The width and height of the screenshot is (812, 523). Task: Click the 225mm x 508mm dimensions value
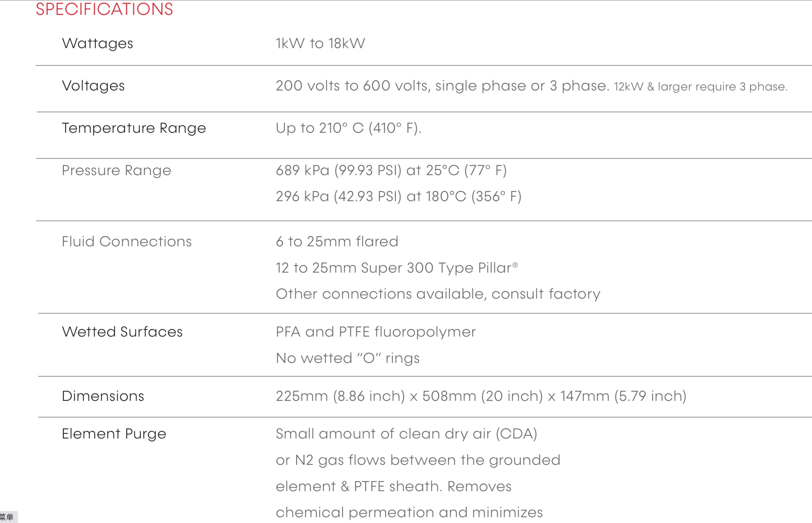tap(481, 396)
